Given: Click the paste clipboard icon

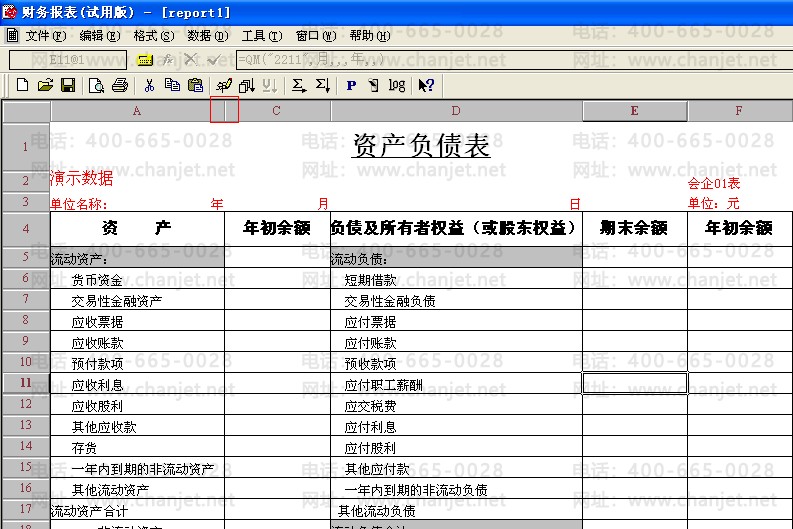Looking at the screenshot, I should coord(195,85).
